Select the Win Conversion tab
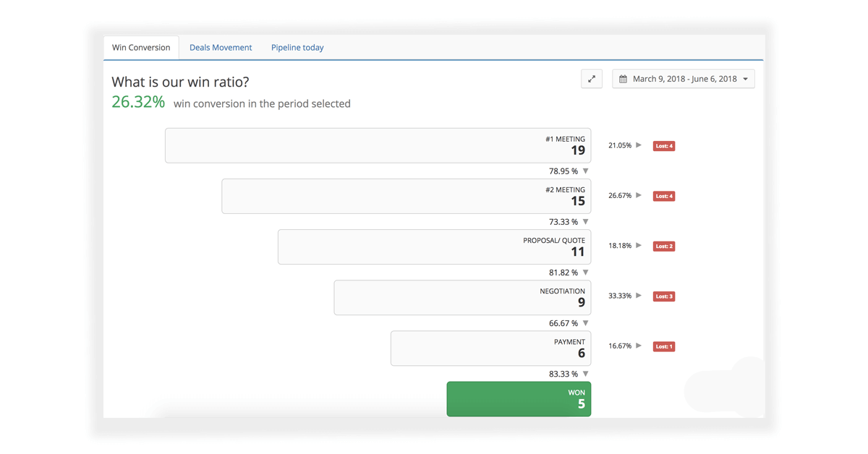Screen dimensions: 868x454 coord(141,48)
